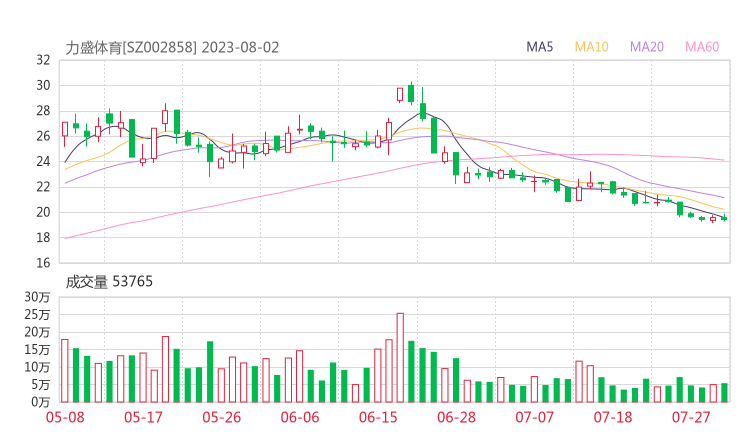Image resolution: width=740 pixels, height=440 pixels.
Task: Click the 25万 volume axis label
Action: coord(37,314)
